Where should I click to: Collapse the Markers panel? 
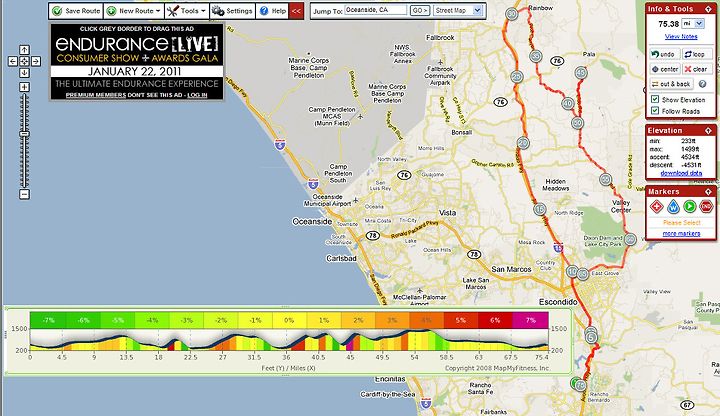click(709, 191)
